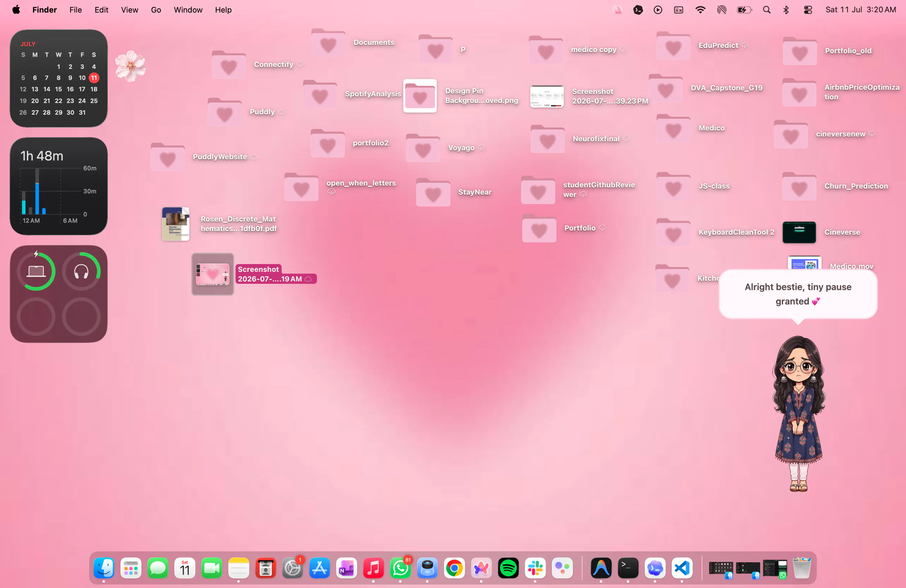906x588 pixels.
Task: Open Photo Booth in the Dock
Action: (266, 568)
